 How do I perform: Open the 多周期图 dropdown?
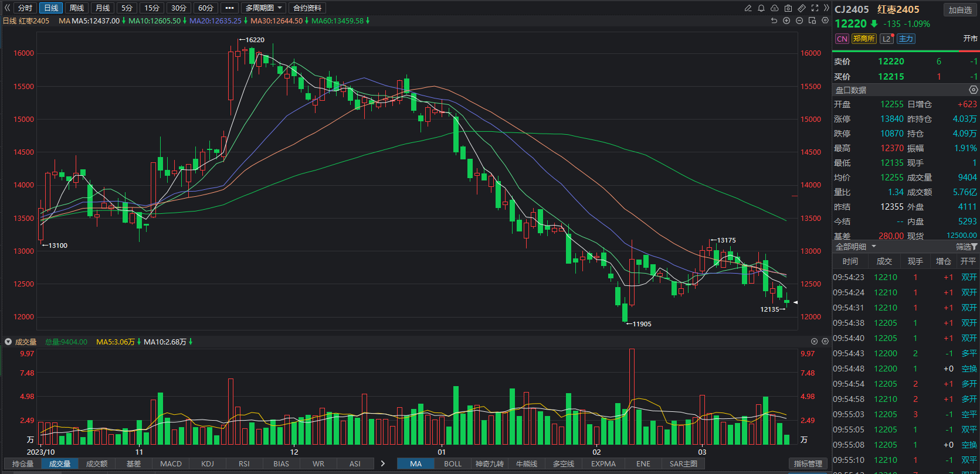click(263, 8)
